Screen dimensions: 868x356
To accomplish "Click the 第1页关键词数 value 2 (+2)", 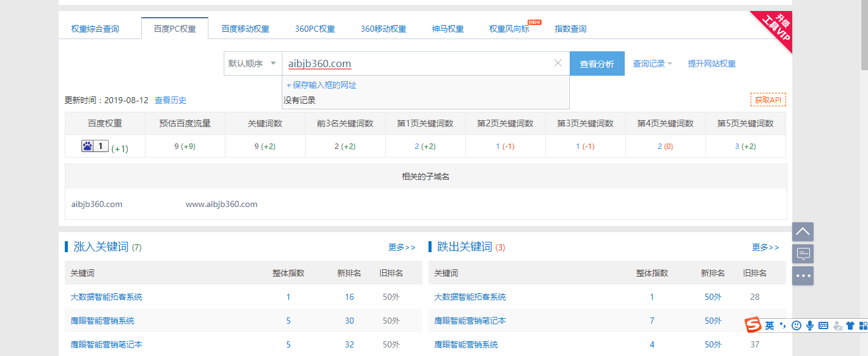I will point(425,147).
